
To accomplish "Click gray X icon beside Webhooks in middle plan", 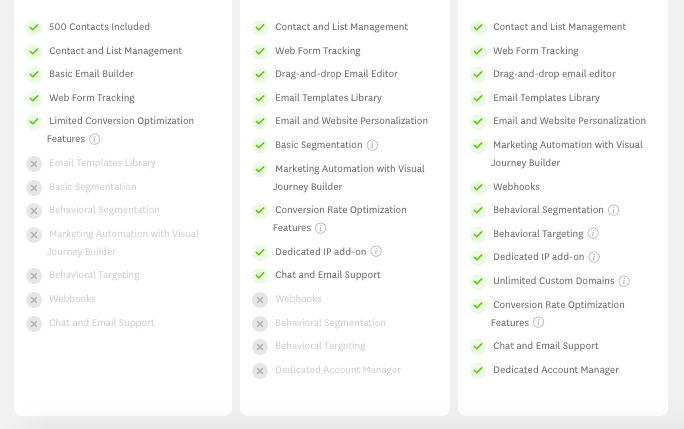I will [x=260, y=300].
